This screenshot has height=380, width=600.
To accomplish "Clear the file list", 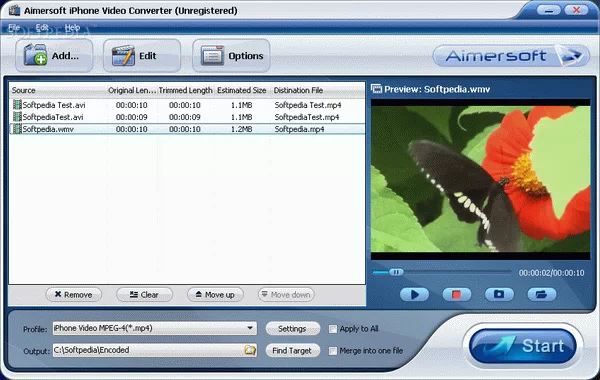I will coord(144,295).
